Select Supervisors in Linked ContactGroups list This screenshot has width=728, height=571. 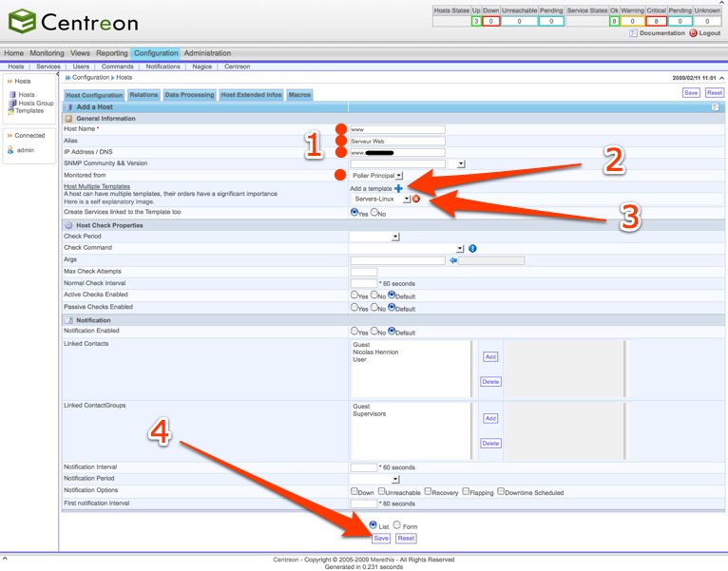pyautogui.click(x=369, y=413)
